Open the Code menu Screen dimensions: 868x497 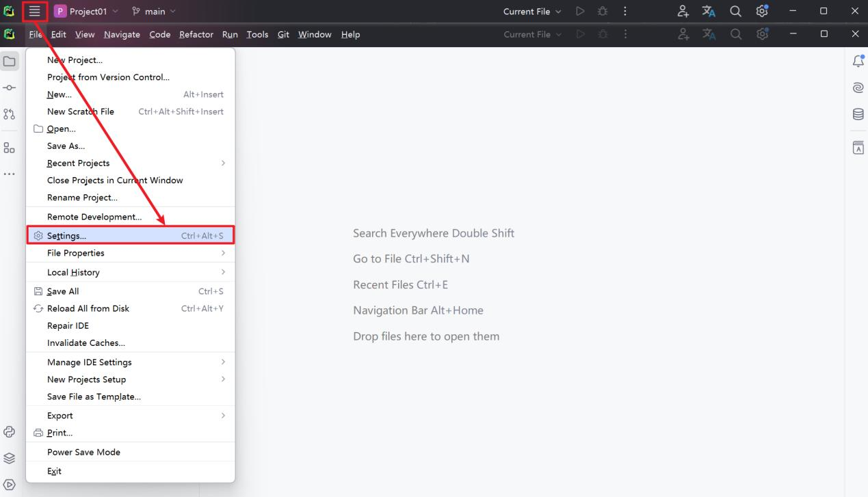coord(159,34)
